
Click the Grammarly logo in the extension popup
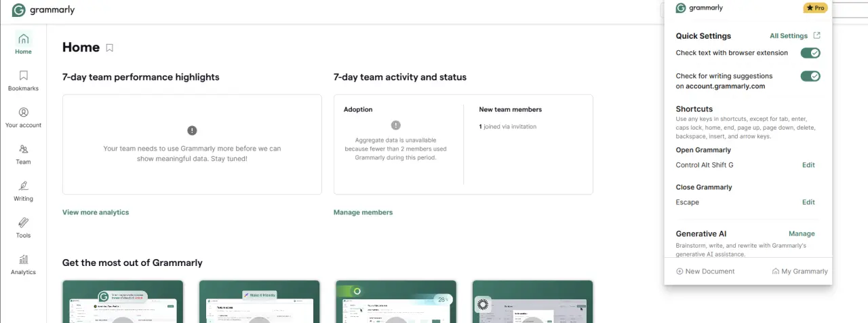tap(700, 8)
